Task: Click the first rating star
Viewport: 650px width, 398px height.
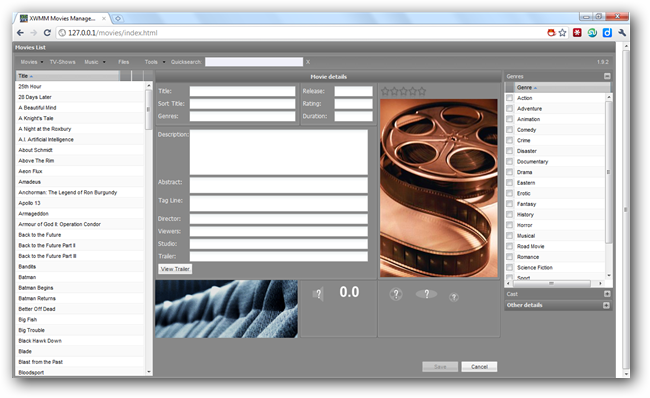Action: (x=385, y=91)
